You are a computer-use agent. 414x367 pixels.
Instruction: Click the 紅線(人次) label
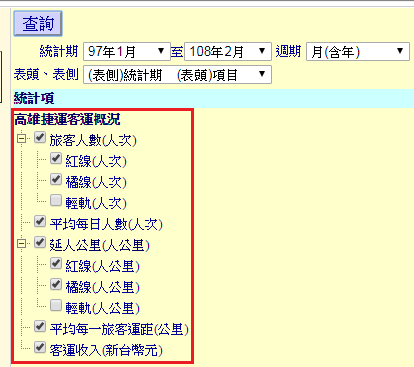tap(96, 161)
